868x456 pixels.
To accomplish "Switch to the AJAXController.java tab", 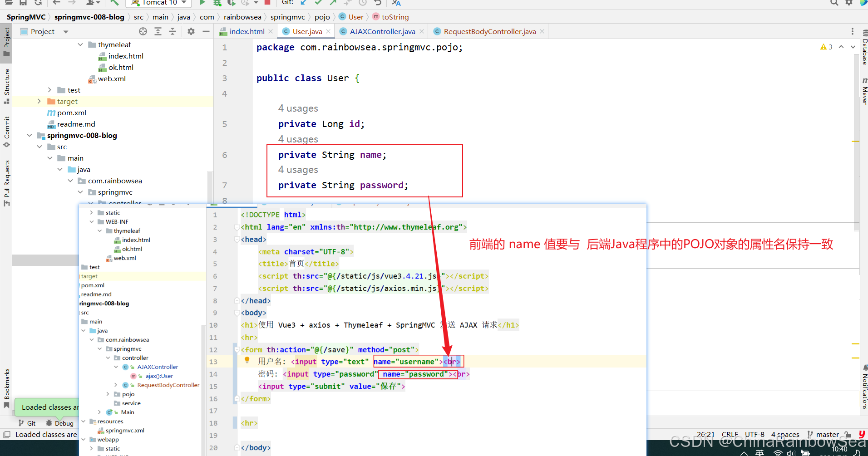I will pos(382,31).
